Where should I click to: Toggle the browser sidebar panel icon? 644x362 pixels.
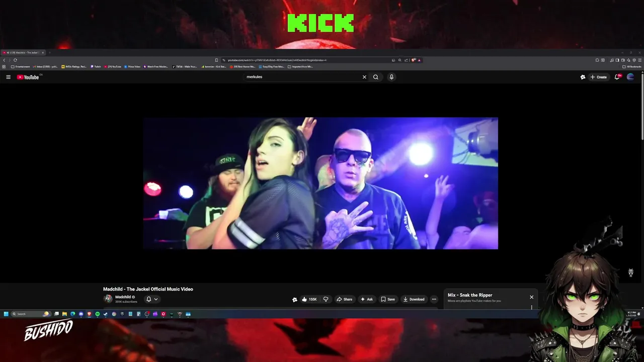[x=617, y=60]
